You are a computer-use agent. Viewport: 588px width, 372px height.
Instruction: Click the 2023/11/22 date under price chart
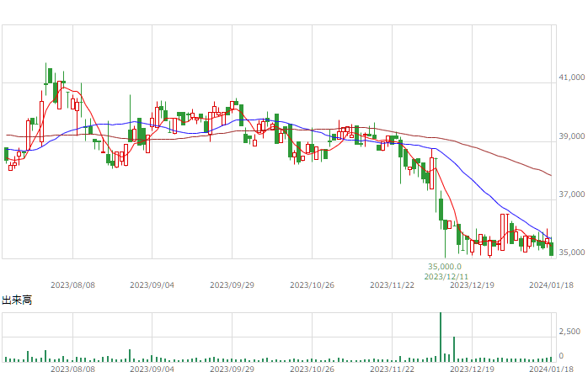tap(392, 285)
